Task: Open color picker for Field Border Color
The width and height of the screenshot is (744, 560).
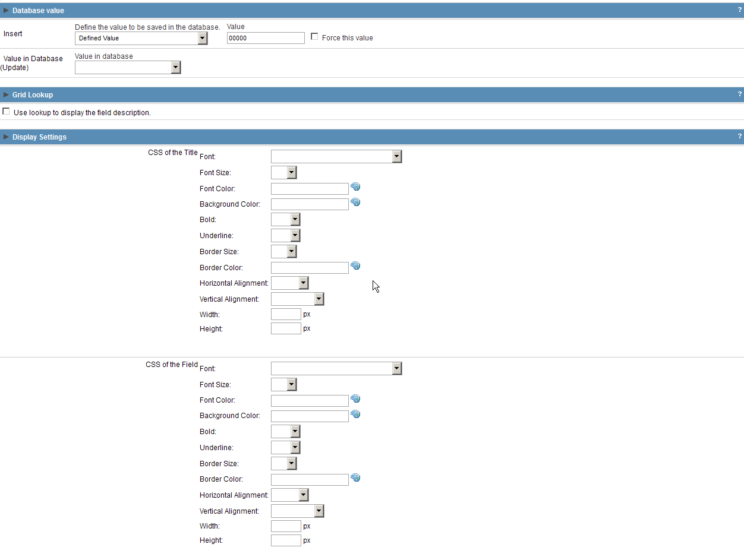Action: pyautogui.click(x=355, y=478)
